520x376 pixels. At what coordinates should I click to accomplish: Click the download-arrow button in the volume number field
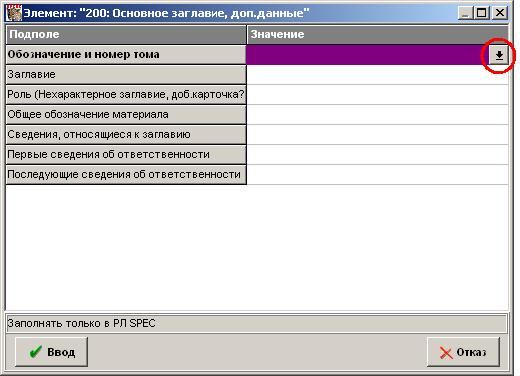point(499,55)
